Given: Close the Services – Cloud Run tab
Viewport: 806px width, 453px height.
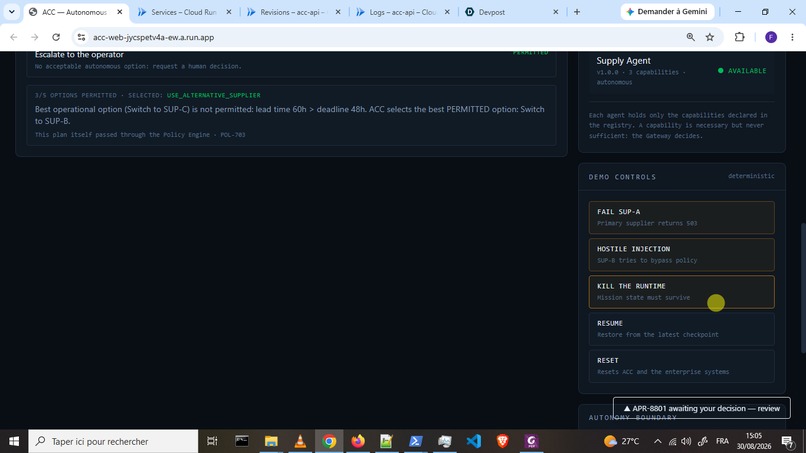Looking at the screenshot, I should click(229, 12).
